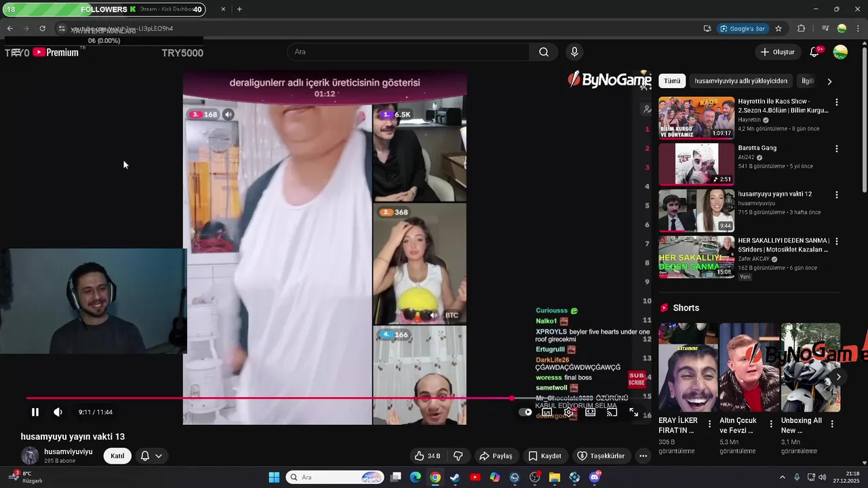The height and width of the screenshot is (488, 868).
Task: Open options for husamyuyu yayın vakti 12
Action: 836,195
